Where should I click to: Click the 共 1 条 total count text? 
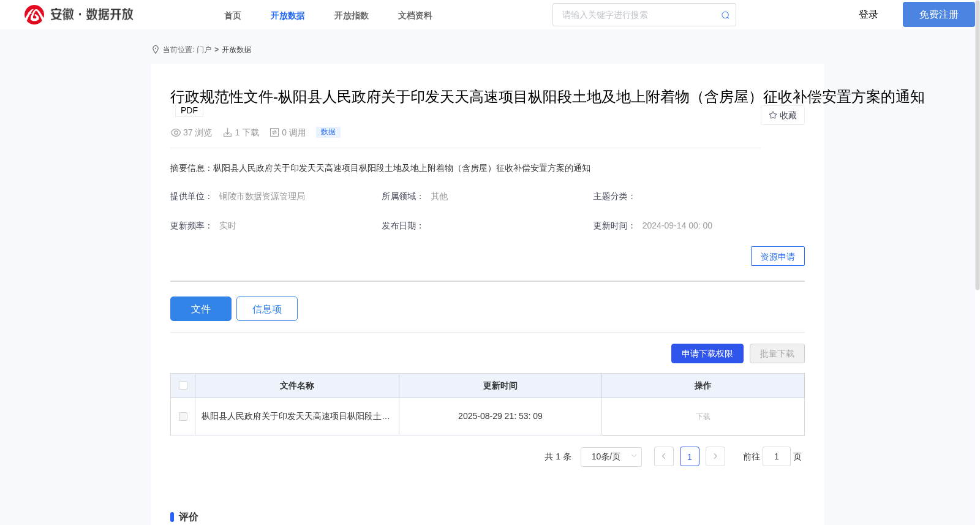point(558,456)
